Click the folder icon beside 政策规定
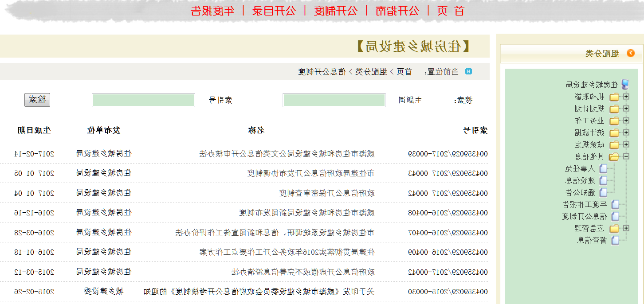The image size is (644, 304). pos(614,144)
